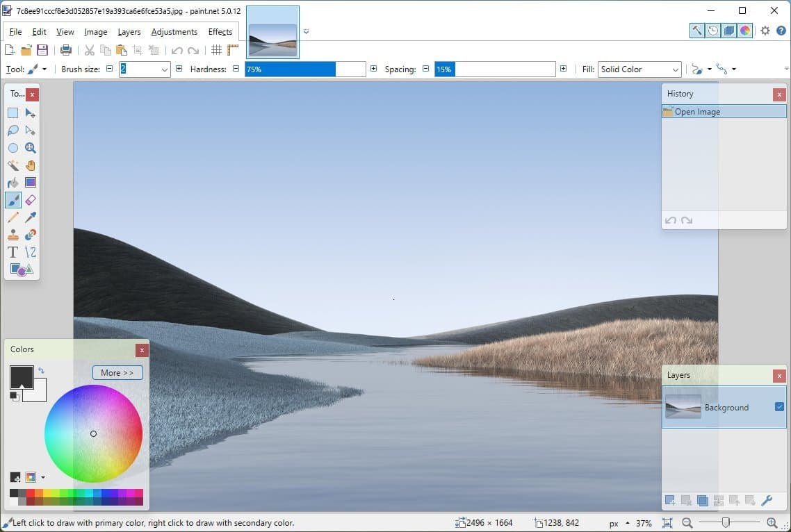791x532 pixels.
Task: Switch to the Text tool
Action: [x=13, y=252]
